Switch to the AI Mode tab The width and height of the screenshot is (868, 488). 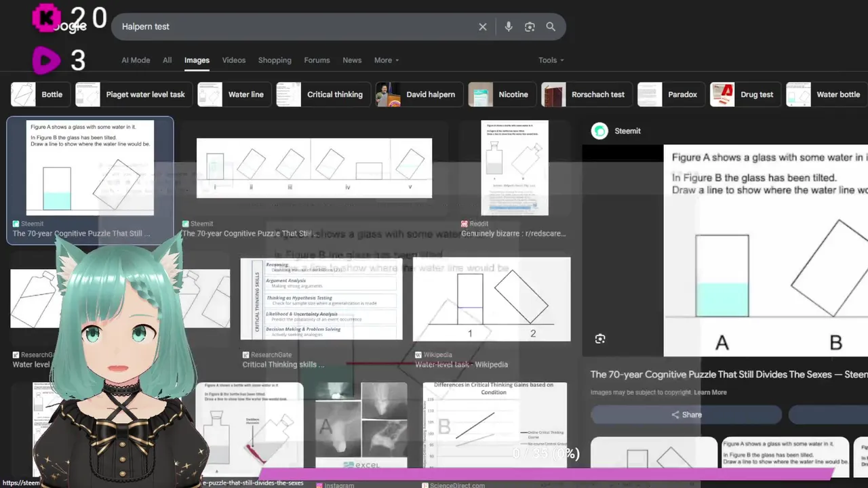(136, 60)
